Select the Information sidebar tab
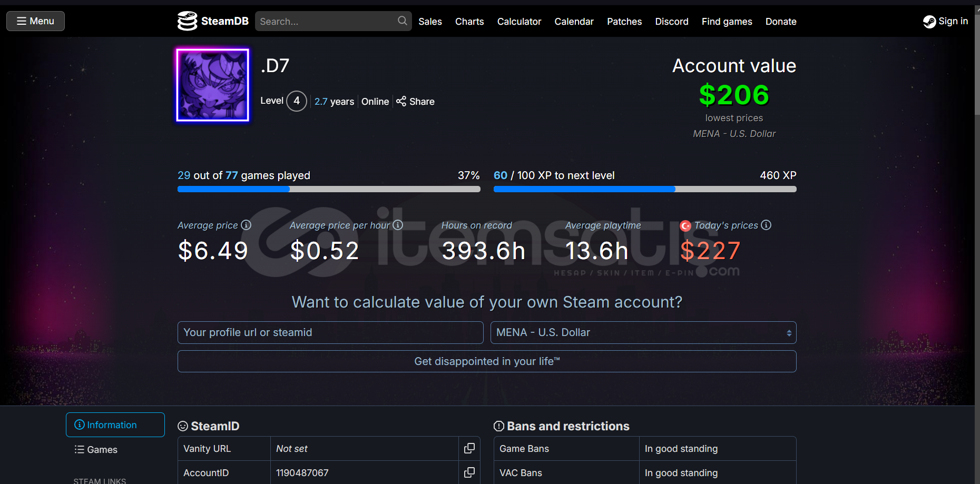Image resolution: width=980 pixels, height=484 pixels. pos(115,424)
